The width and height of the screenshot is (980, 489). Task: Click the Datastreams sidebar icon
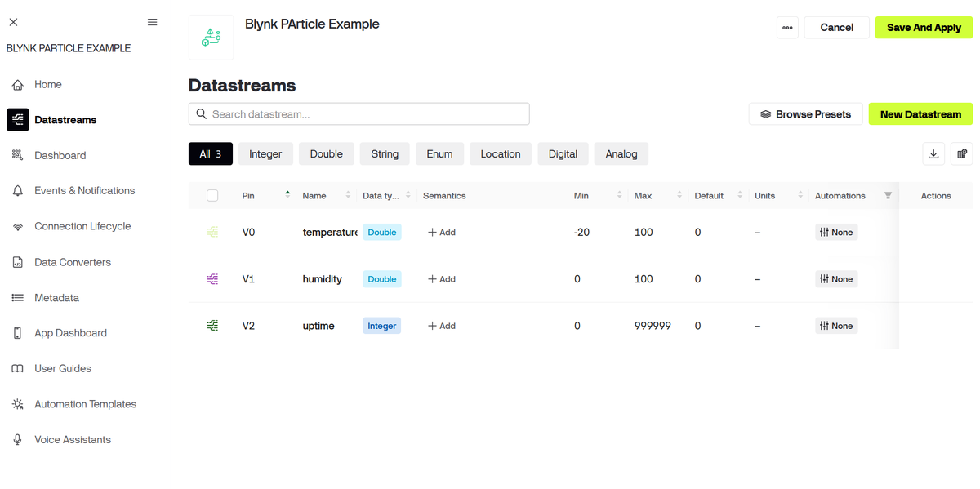(x=18, y=120)
